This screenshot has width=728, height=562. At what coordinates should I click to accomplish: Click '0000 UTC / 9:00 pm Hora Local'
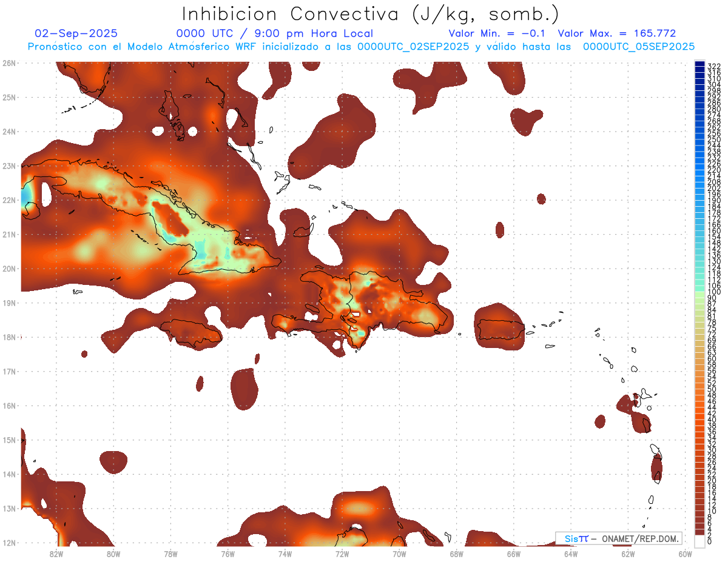[x=275, y=33]
